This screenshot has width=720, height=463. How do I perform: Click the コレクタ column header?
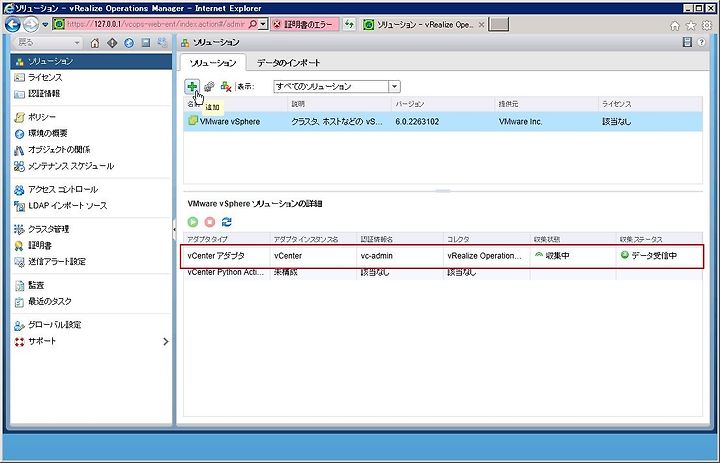tap(486, 239)
